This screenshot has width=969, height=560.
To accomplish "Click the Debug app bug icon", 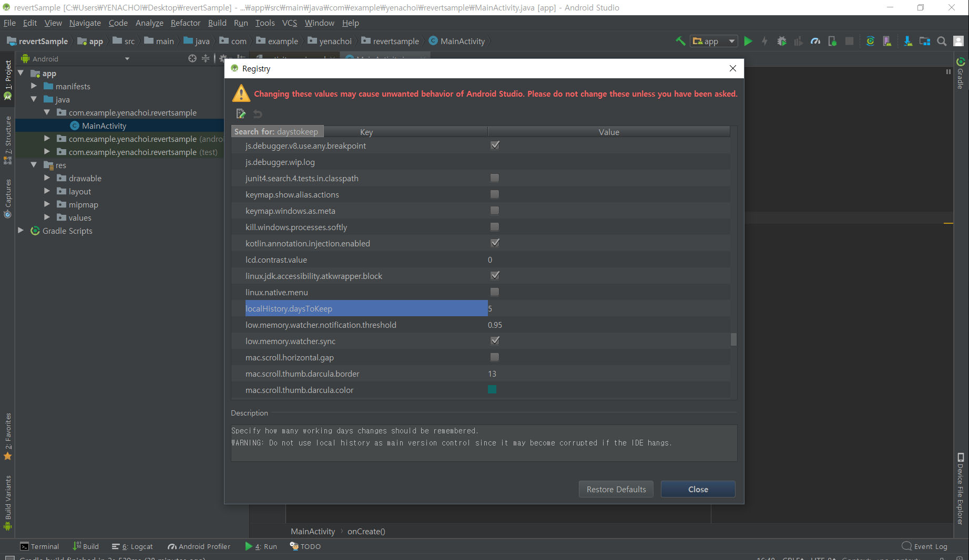I will point(782,41).
